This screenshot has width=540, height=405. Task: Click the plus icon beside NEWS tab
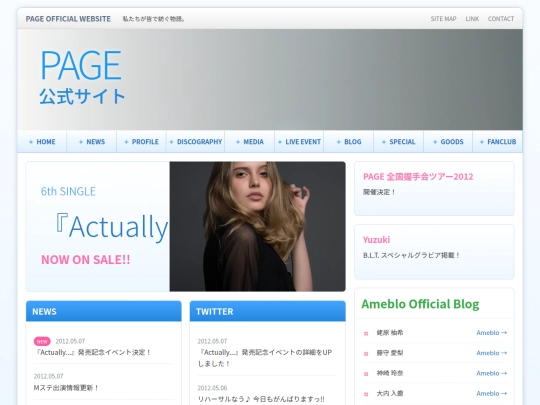(81, 142)
